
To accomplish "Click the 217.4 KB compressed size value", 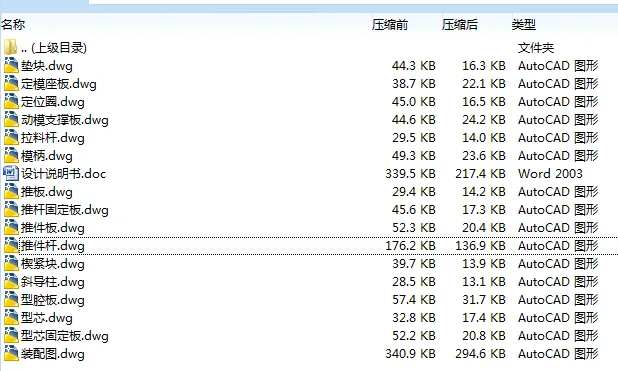I will pyautogui.click(x=480, y=174).
